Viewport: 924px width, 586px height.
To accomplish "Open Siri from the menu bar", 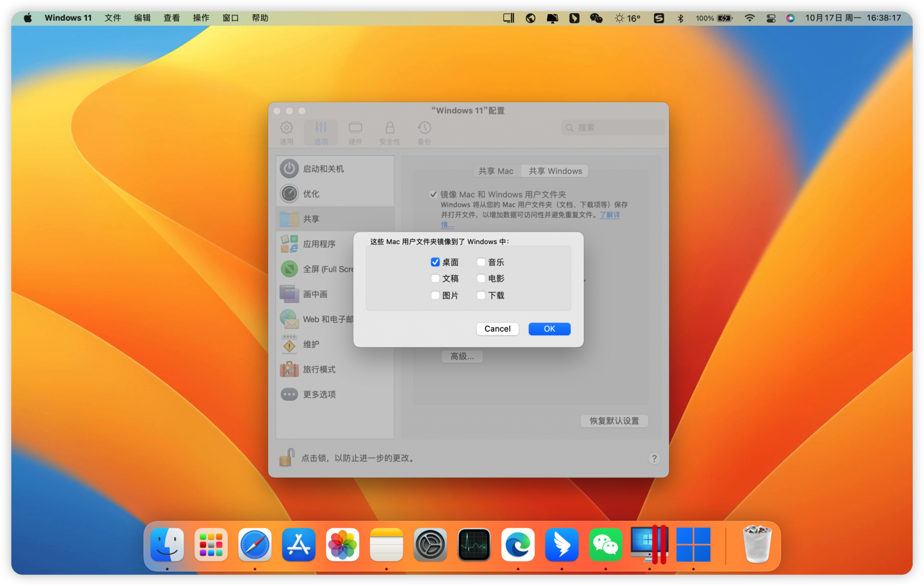I will [790, 18].
